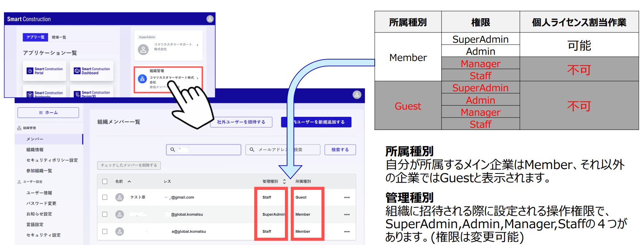Click the Smart Construction logo in the portal header
This screenshot has height=245, width=644.
click(29, 19)
